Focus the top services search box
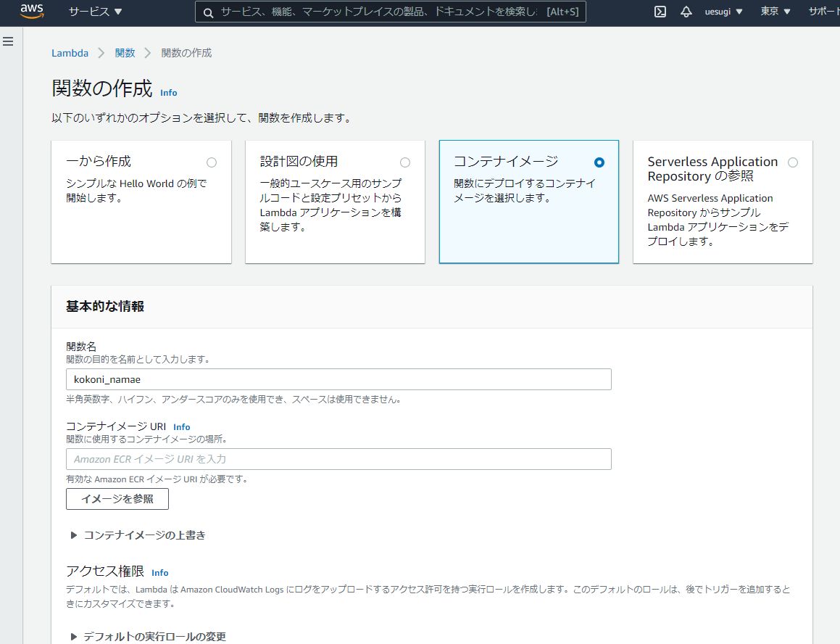Viewport: 840px width, 644px height. click(x=390, y=12)
